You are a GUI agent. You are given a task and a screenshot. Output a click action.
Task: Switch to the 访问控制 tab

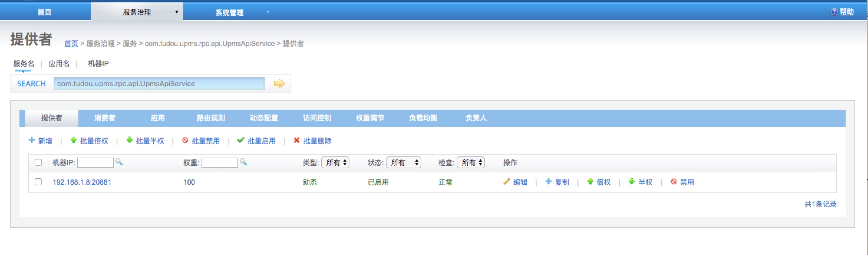click(x=317, y=118)
